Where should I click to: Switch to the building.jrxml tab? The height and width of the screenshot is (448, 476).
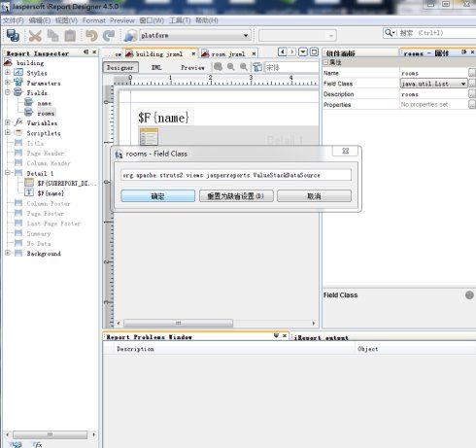tap(158, 54)
